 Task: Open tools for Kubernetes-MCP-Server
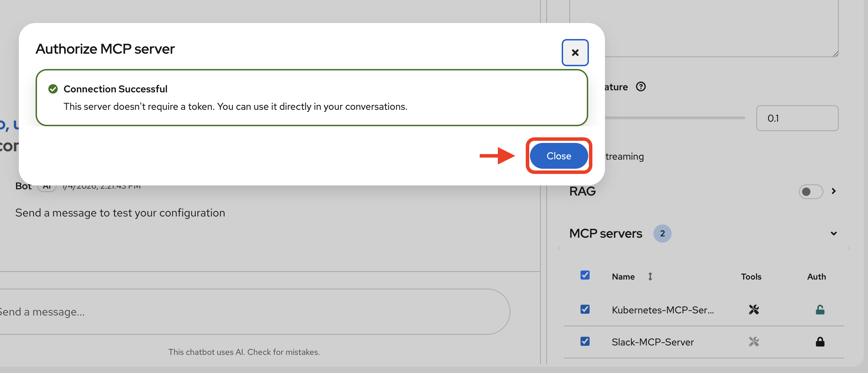(x=754, y=310)
